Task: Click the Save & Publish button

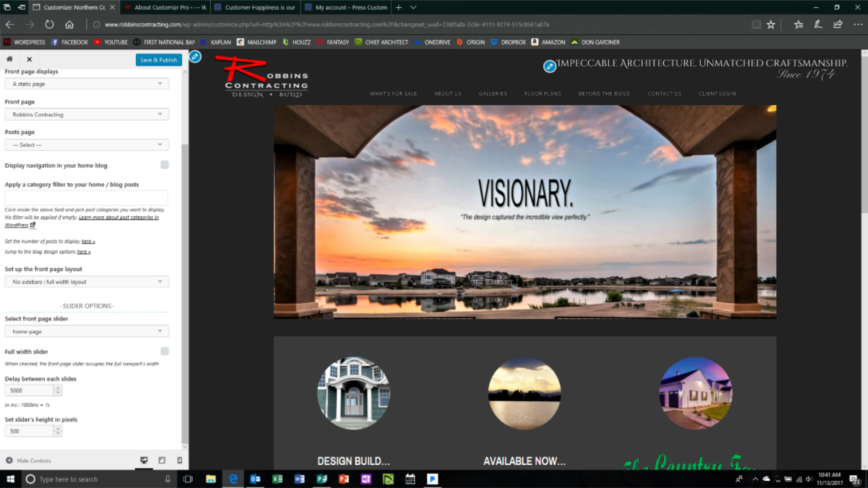Action: [x=159, y=60]
